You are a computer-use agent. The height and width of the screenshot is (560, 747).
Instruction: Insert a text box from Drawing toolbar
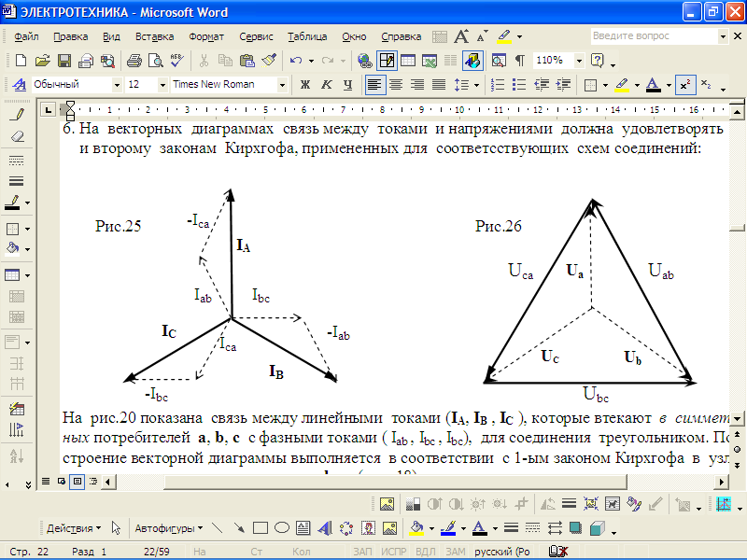click(303, 528)
